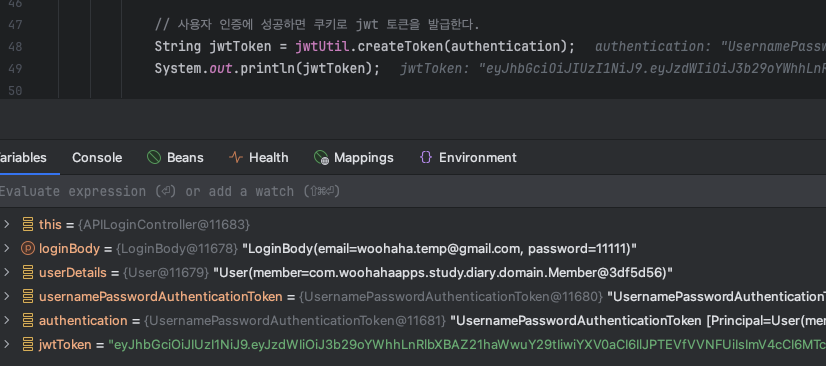Click the Korean comment on line 47
Viewport: 826px width, 366px height.
317,24
